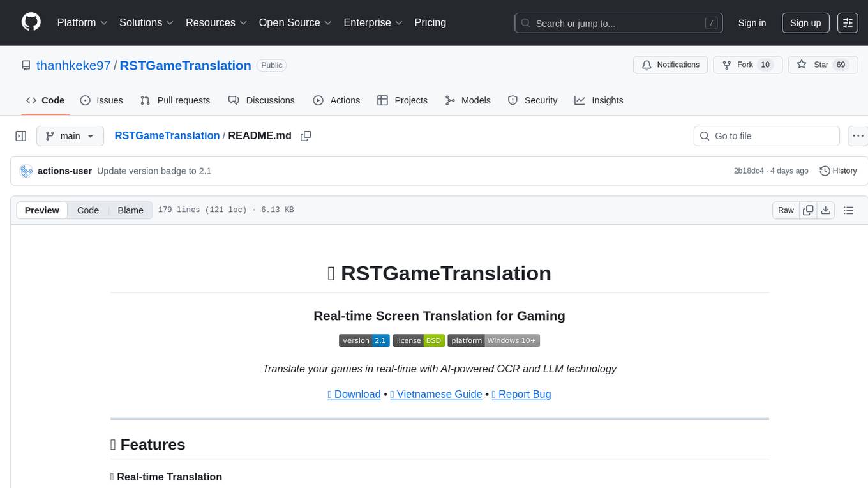868x488 pixels.
Task: Open the Report Bug link
Action: point(521,394)
